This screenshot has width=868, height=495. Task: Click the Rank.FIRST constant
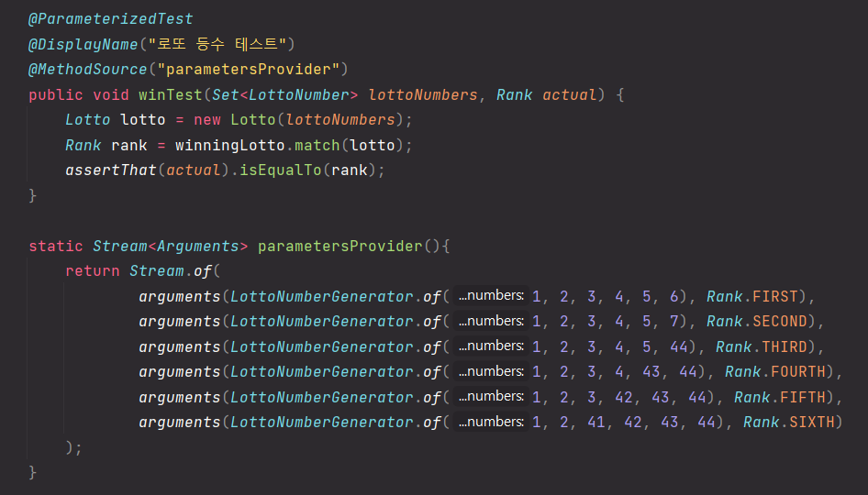[x=752, y=296]
